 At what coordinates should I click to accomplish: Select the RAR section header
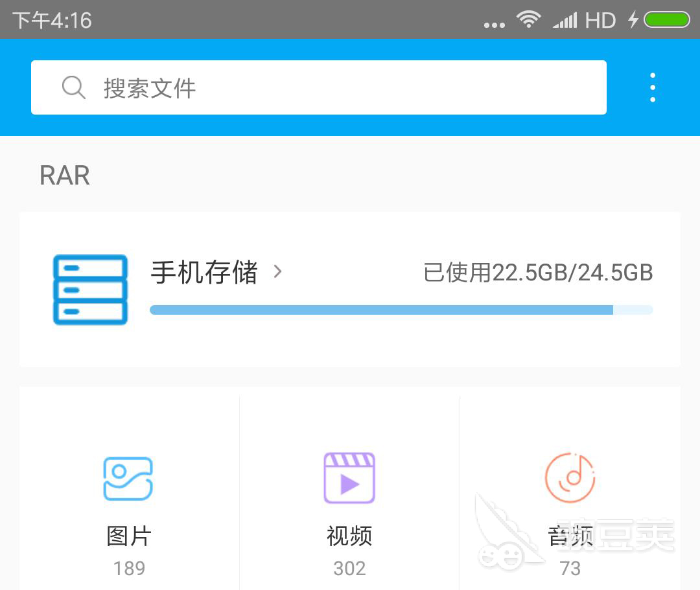point(64,176)
